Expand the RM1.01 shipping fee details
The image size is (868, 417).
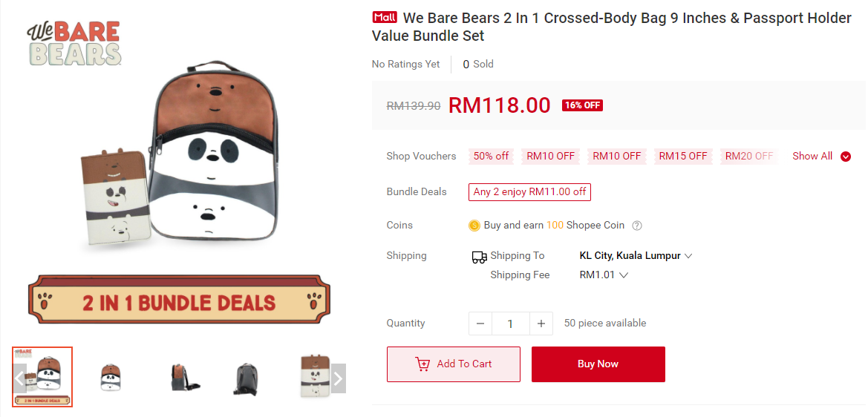point(604,275)
